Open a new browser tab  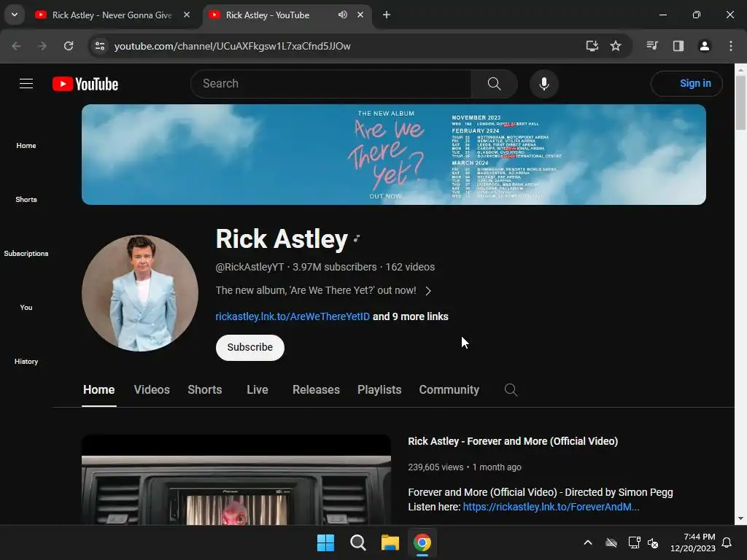click(387, 15)
